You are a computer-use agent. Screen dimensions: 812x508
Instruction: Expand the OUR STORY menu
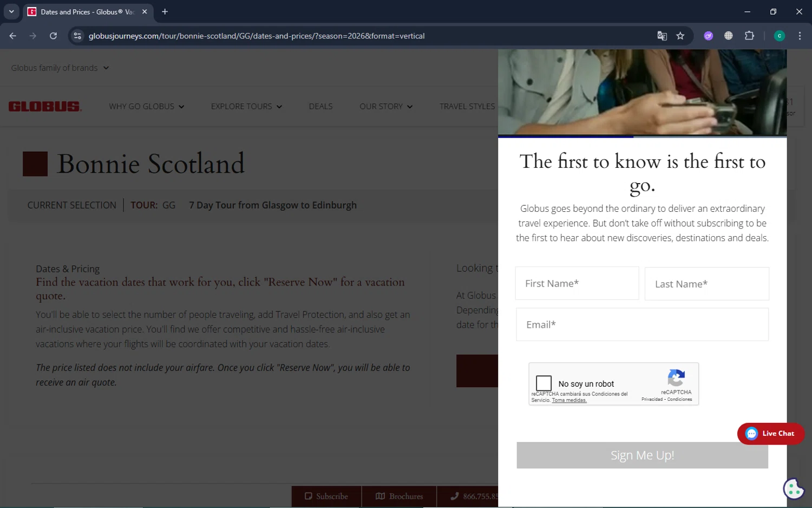[x=386, y=106]
